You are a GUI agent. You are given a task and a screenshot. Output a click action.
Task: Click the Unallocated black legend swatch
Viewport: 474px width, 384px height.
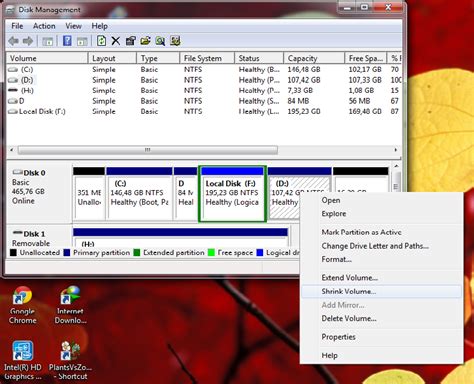pyautogui.click(x=13, y=253)
